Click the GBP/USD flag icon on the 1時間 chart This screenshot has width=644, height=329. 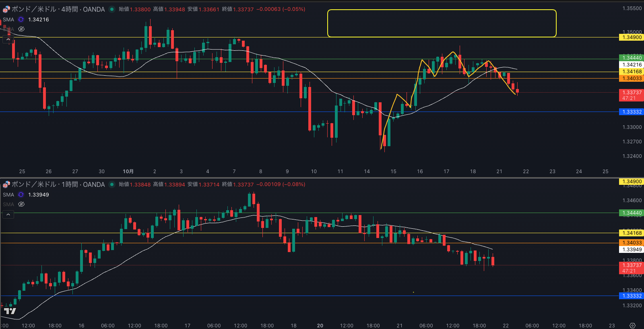click(x=6, y=184)
